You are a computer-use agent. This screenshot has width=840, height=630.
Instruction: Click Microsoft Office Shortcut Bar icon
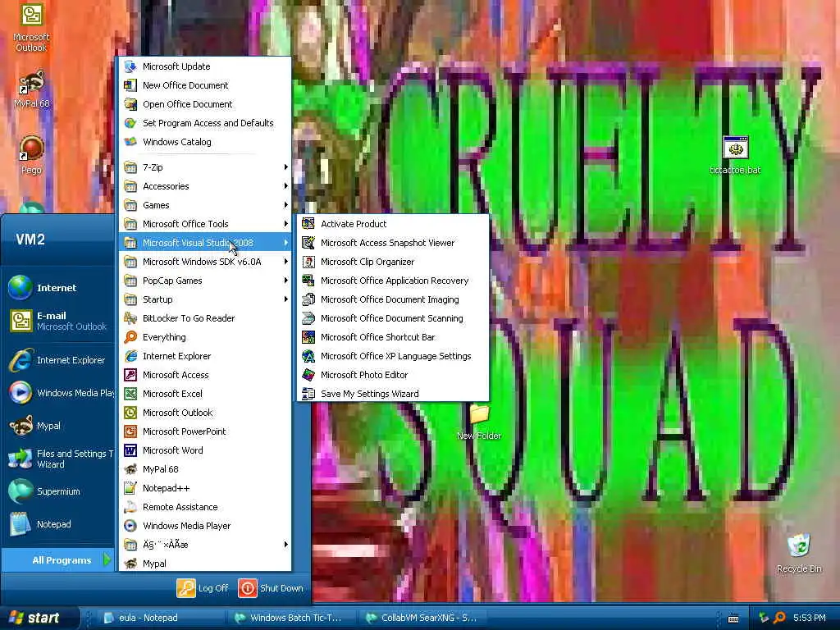pyautogui.click(x=308, y=337)
